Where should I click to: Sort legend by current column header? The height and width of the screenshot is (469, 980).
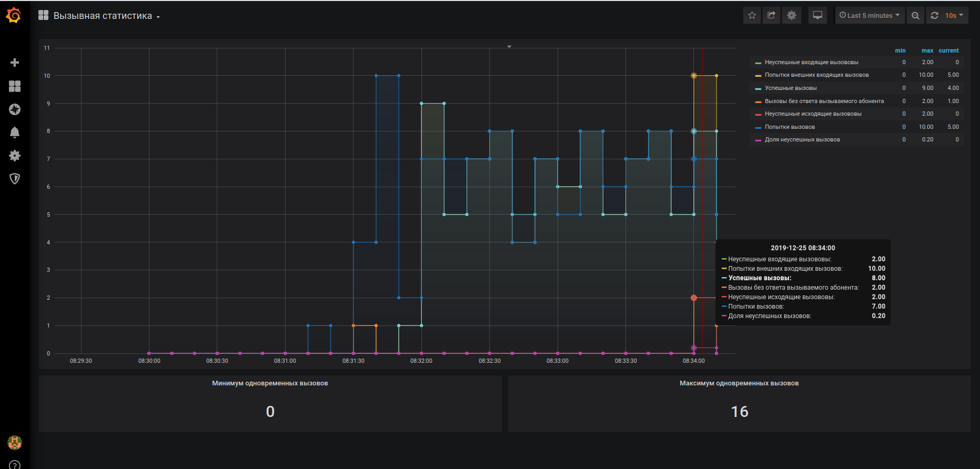pyautogui.click(x=948, y=50)
